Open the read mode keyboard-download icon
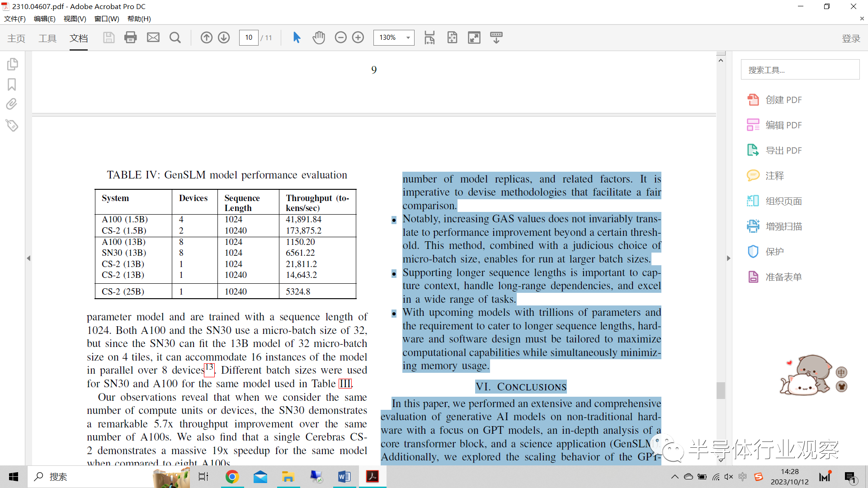 pos(496,38)
